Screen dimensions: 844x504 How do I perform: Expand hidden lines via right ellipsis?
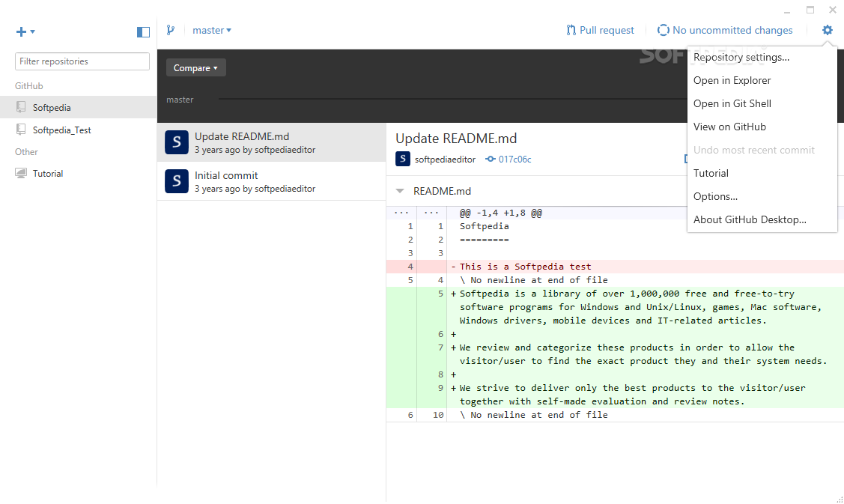tap(431, 213)
